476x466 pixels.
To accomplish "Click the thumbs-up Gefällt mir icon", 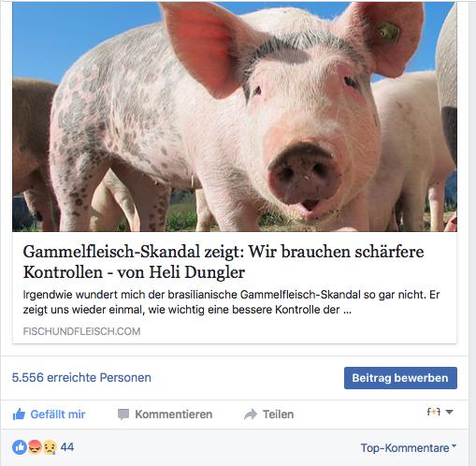I will tap(19, 415).
